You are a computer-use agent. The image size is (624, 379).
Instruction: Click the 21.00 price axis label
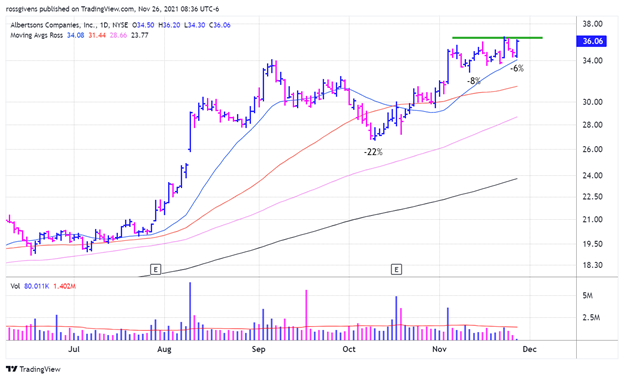[593, 219]
